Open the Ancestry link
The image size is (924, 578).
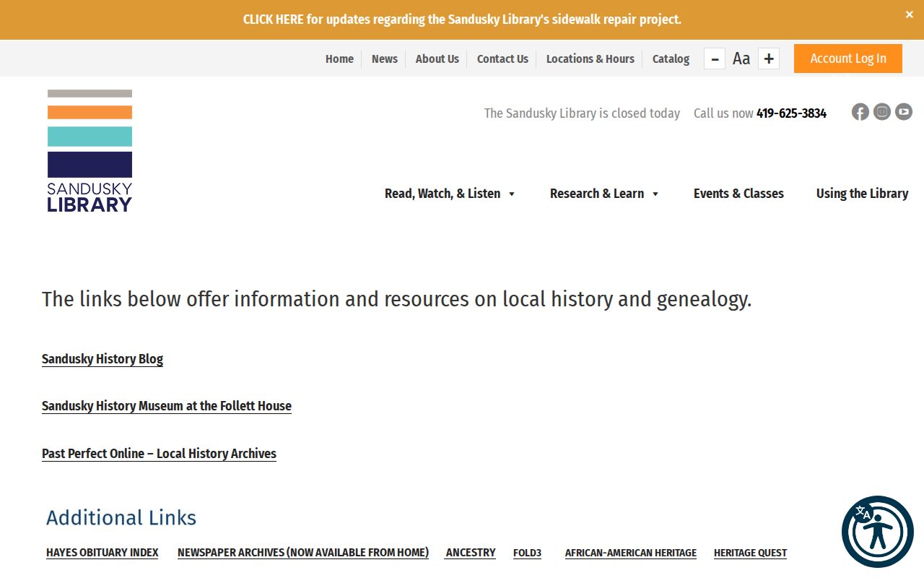pos(471,553)
